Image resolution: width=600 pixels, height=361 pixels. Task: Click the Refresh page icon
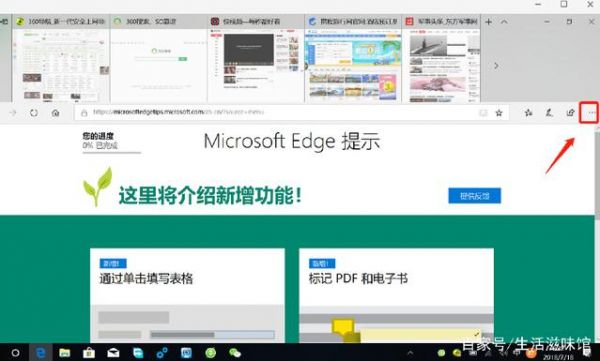tap(34, 113)
